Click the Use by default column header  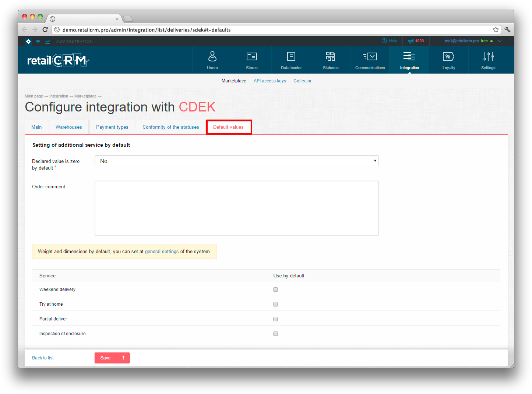point(289,276)
